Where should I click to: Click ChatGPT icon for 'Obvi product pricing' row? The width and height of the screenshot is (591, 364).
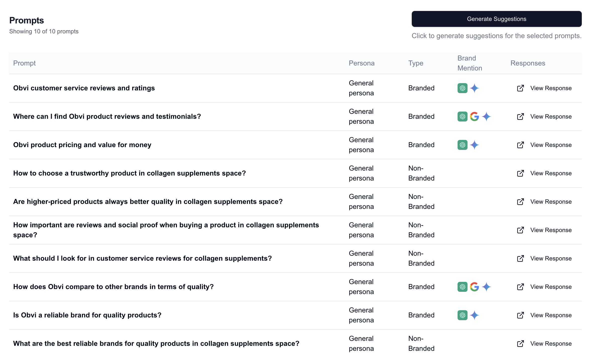(x=462, y=145)
